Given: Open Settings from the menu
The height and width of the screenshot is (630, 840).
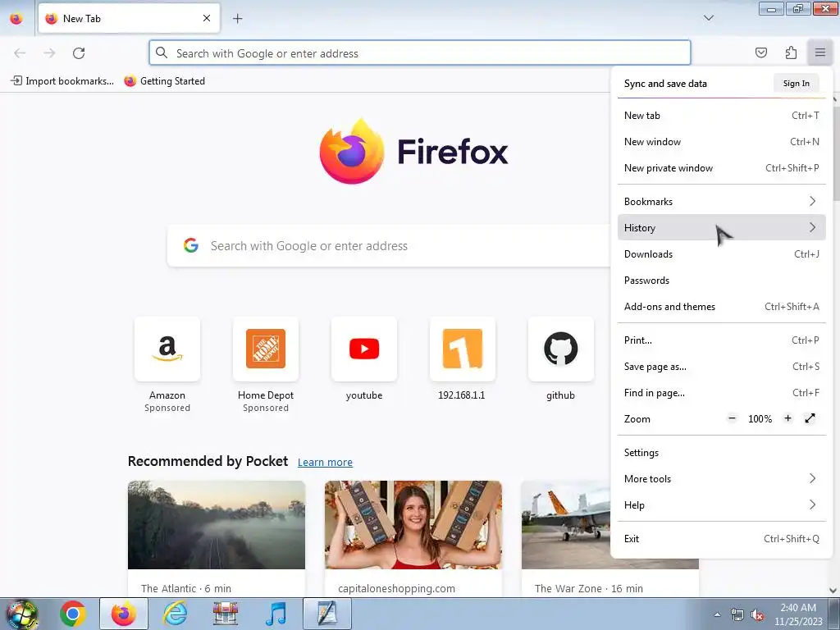Looking at the screenshot, I should [x=721, y=453].
